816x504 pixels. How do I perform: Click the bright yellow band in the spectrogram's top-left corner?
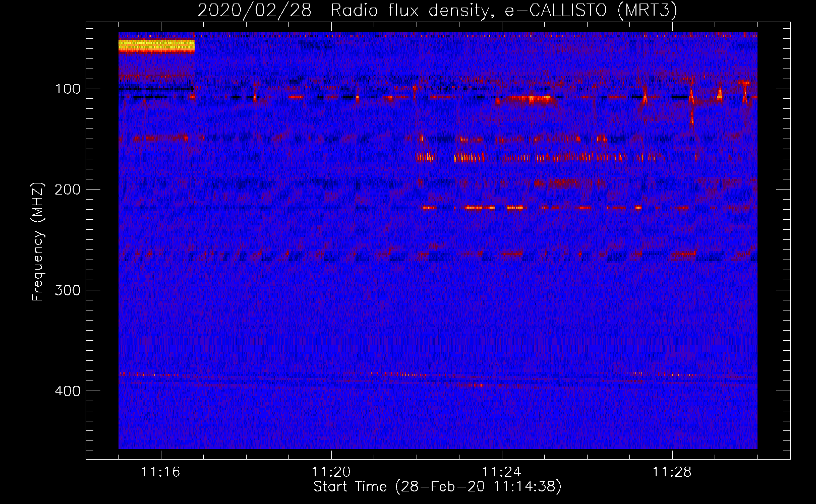pyautogui.click(x=156, y=45)
